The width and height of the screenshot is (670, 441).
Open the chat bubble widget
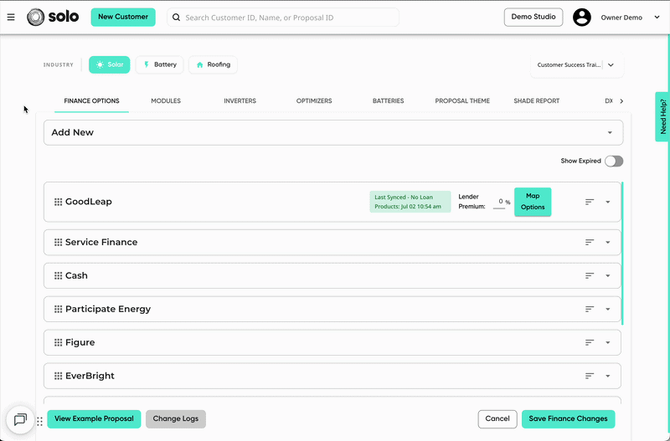[20, 419]
